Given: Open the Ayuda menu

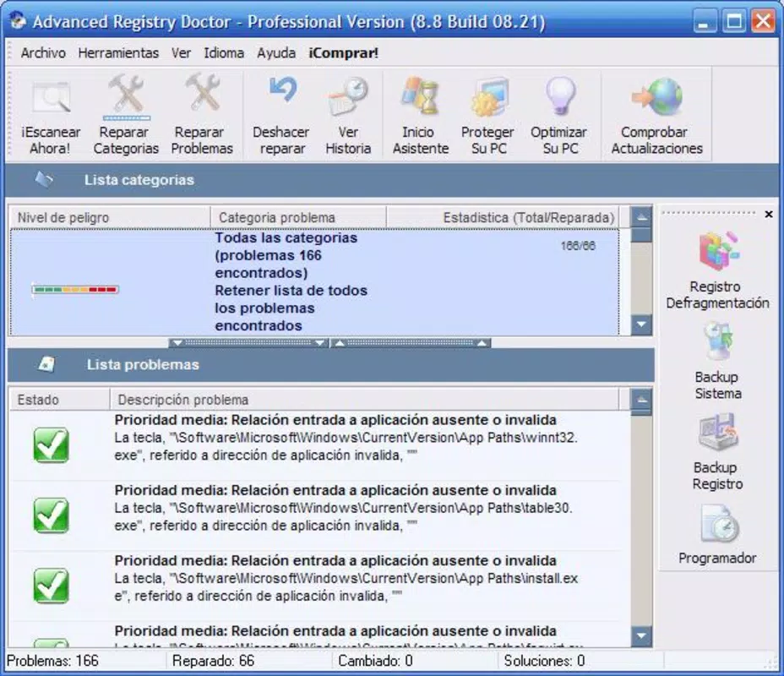Looking at the screenshot, I should tap(276, 53).
